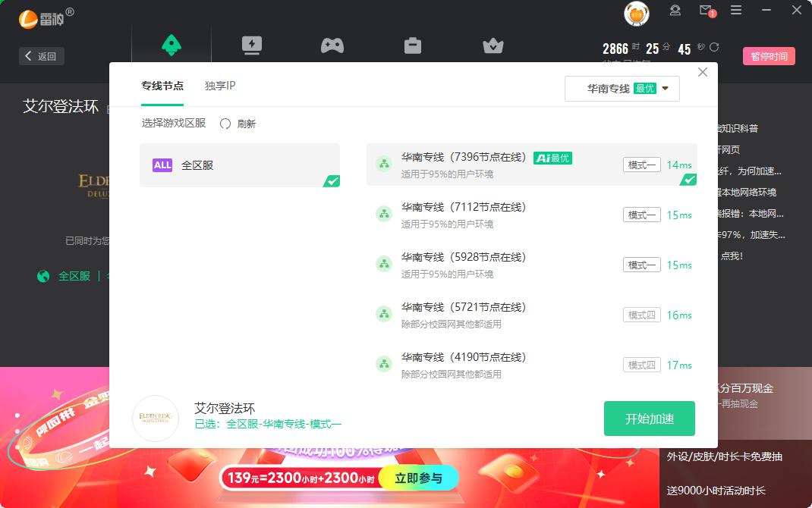Image resolution: width=812 pixels, height=508 pixels.
Task: Click the 刷新 refresh label near 选择游戏区服
Action: coord(244,123)
